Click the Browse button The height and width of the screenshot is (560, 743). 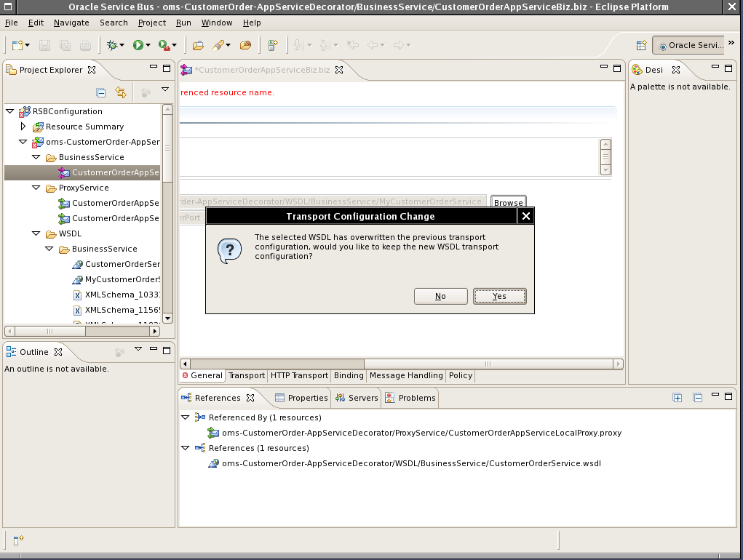pos(509,202)
